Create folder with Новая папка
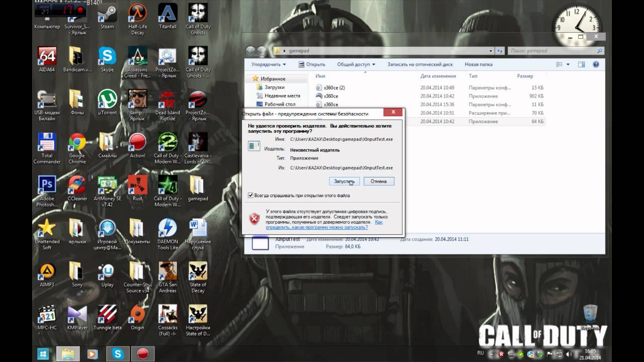 [x=478, y=64]
